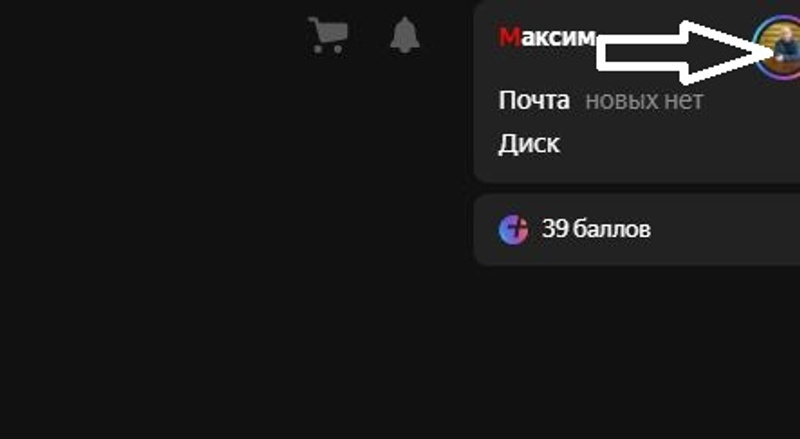
Task: Open notifications via the bell icon
Action: (405, 35)
